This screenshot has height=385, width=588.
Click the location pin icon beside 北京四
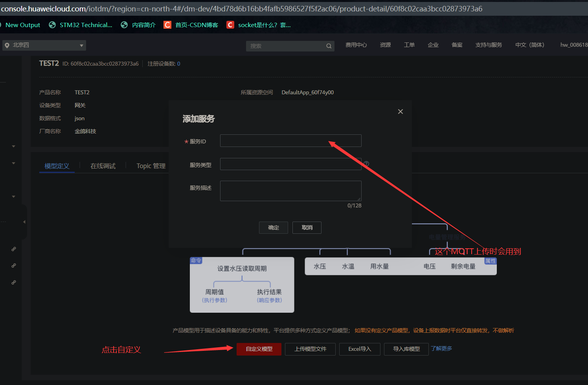tap(7, 46)
